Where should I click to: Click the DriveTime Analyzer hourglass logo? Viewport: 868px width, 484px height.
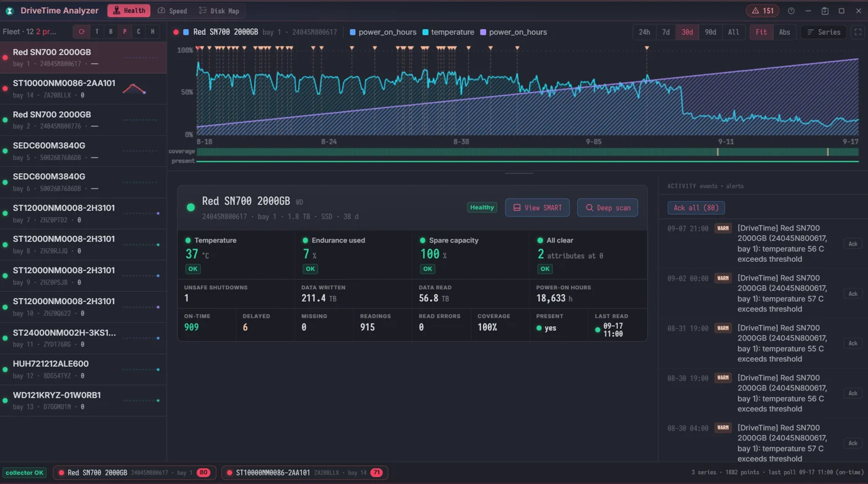tap(9, 11)
